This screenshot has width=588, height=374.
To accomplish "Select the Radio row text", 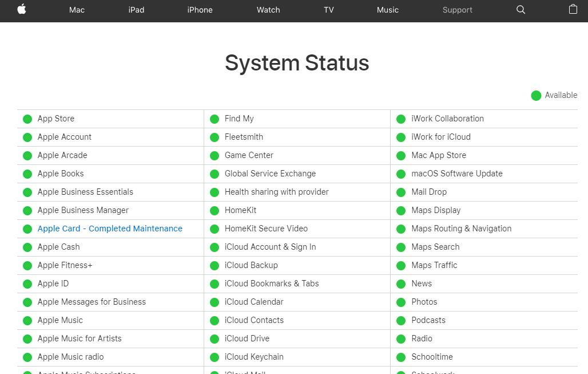I will pos(422,338).
